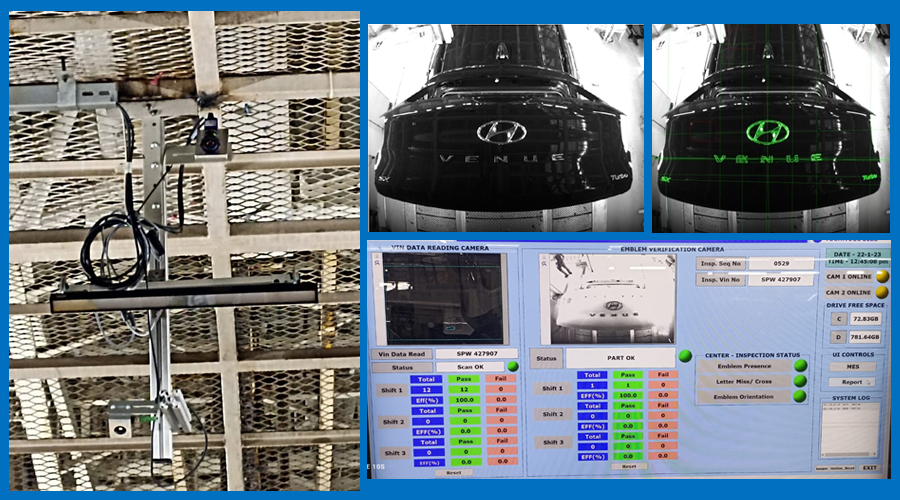The image size is (900, 500).
Task: Click the Scan OK status field
Action: [x=470, y=367]
